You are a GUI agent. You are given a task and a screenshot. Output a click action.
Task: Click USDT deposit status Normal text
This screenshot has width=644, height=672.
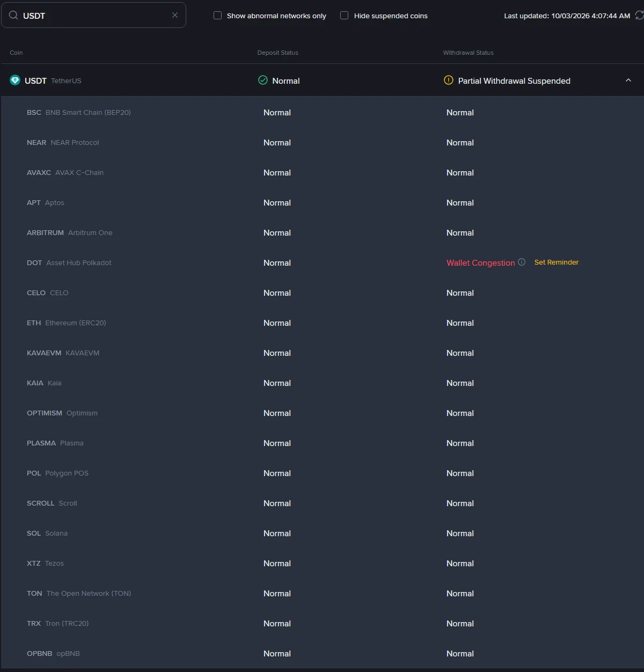286,81
